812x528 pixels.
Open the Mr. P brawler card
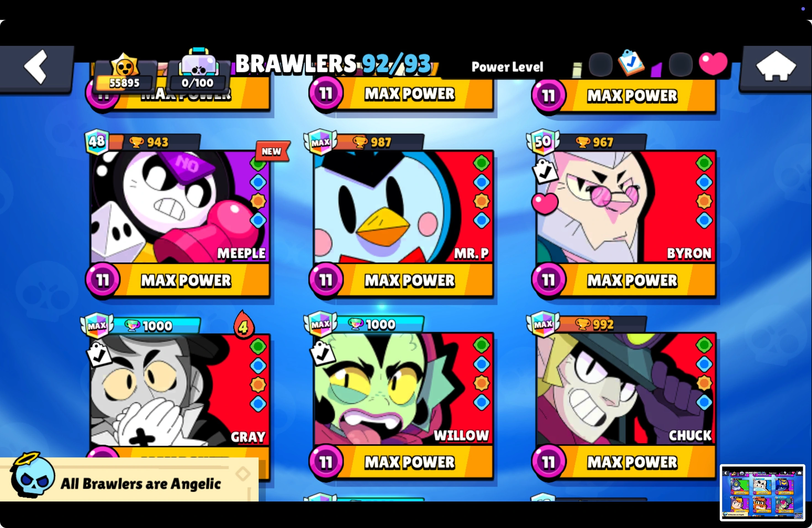(403, 207)
